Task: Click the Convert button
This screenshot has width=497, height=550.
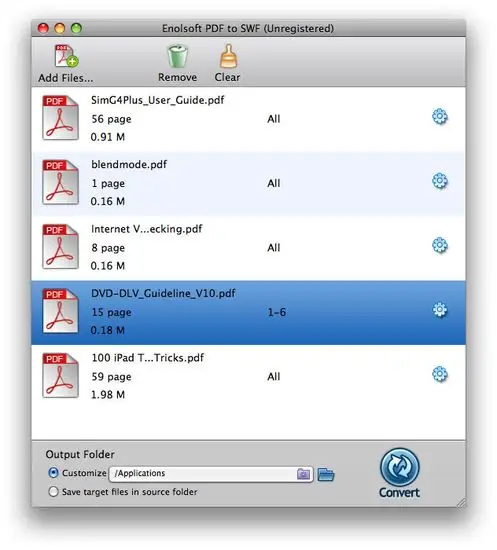Action: 399,473
